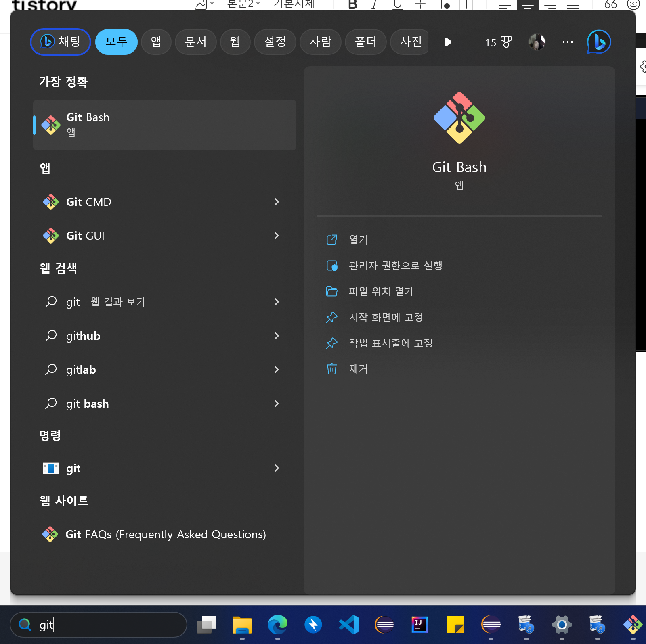Click the 15 rewards points trophy
Screen dimensions: 646x644
point(499,42)
